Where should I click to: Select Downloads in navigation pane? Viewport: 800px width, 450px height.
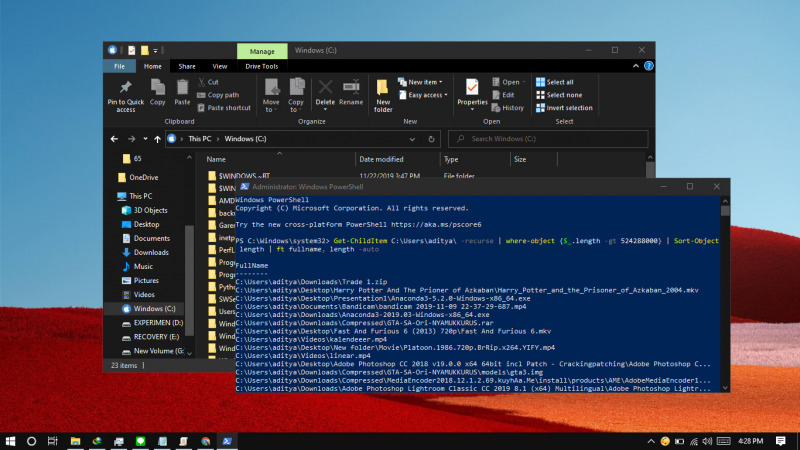(x=145, y=253)
